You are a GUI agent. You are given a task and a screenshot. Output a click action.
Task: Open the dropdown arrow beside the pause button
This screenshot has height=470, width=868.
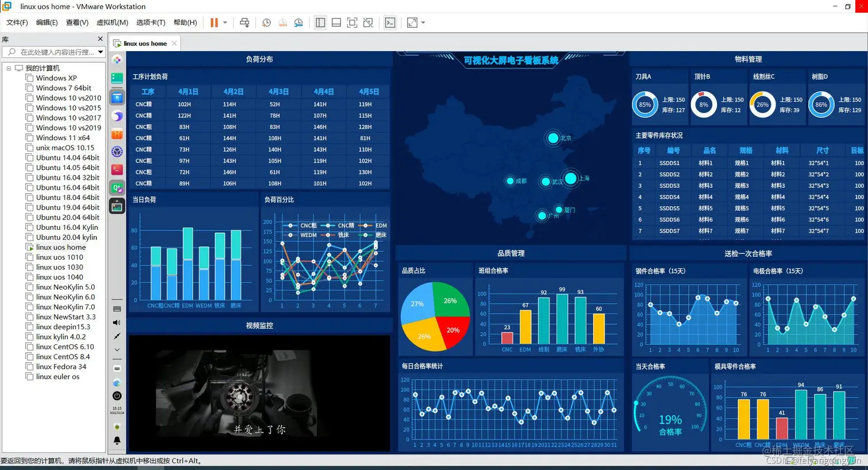225,22
